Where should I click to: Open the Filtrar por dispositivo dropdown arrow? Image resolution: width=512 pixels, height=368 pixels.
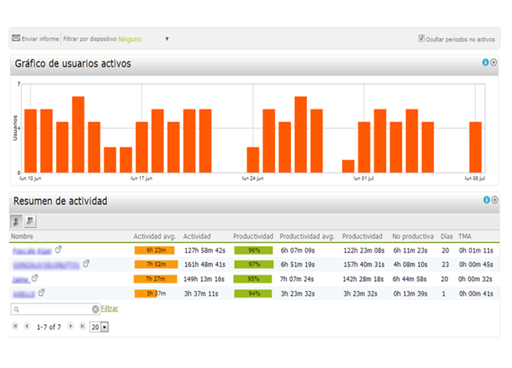click(167, 39)
